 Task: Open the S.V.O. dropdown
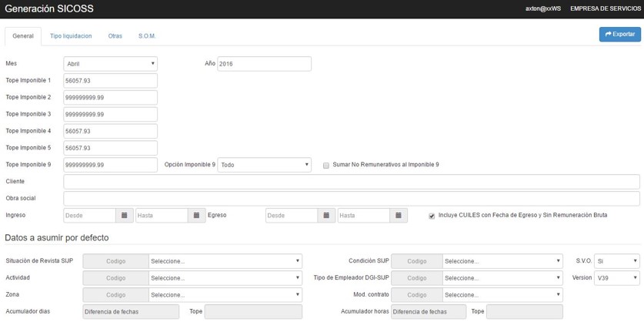pos(616,261)
